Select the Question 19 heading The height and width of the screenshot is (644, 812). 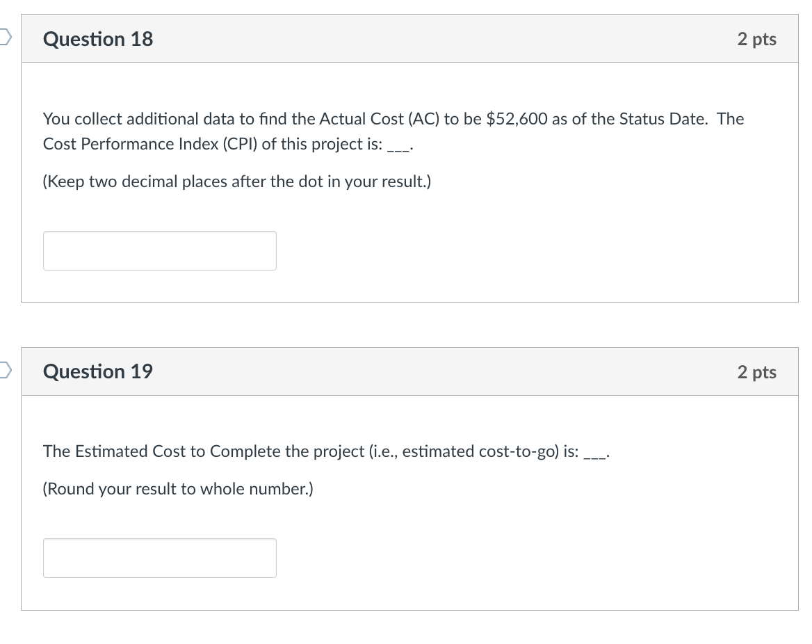98,372
